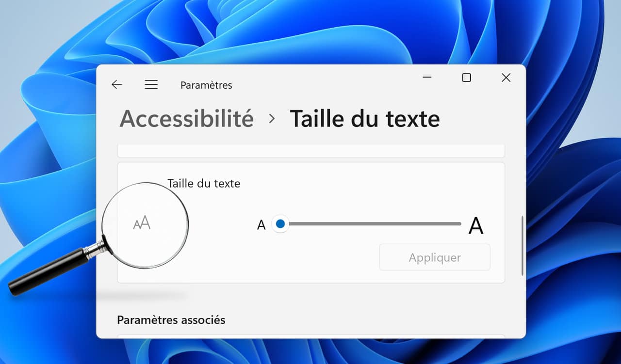621x364 pixels.
Task: Click the small A slider label
Action: click(261, 224)
